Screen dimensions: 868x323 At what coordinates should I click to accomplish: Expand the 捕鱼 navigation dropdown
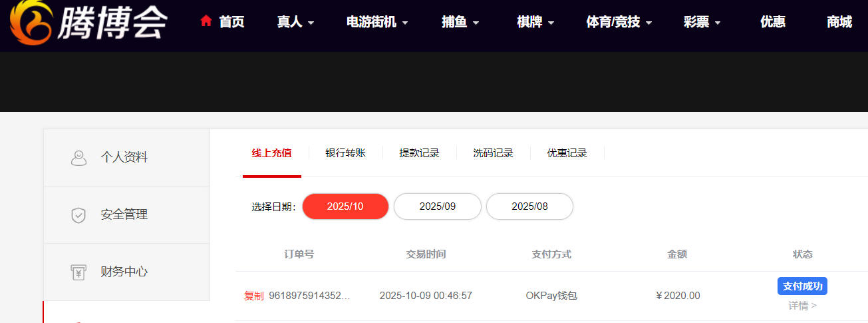(460, 22)
